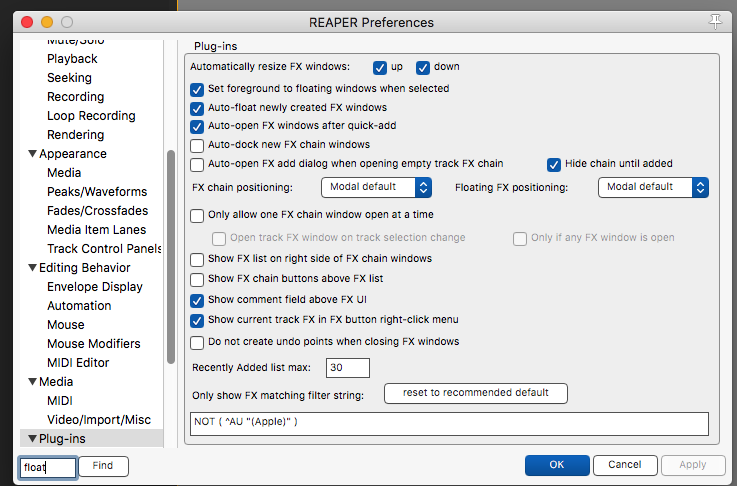The width and height of the screenshot is (737, 486).
Task: Click the Recently Added list max field
Action: [347, 368]
